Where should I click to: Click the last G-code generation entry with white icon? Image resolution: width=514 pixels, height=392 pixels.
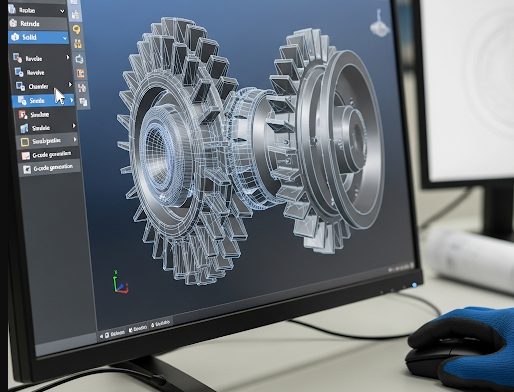[49, 168]
